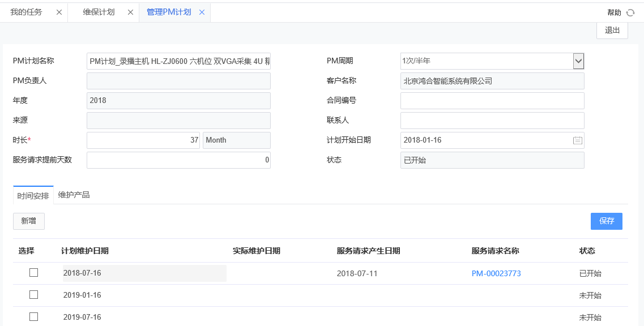Check the checkbox for the 2019-01-16 row

(x=33, y=294)
